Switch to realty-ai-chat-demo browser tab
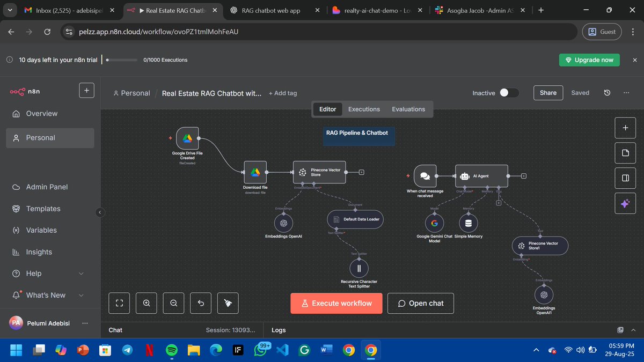The height and width of the screenshot is (362, 644). coord(377,10)
